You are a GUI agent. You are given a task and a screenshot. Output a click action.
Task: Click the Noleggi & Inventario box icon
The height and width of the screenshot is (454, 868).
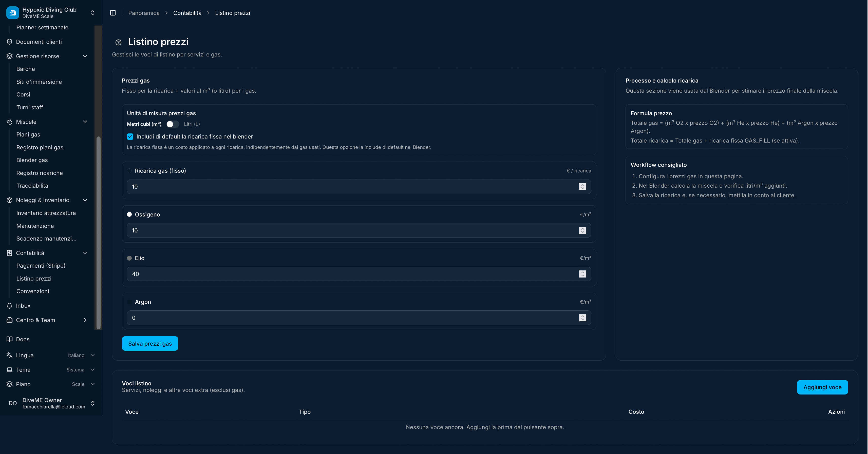click(x=9, y=200)
